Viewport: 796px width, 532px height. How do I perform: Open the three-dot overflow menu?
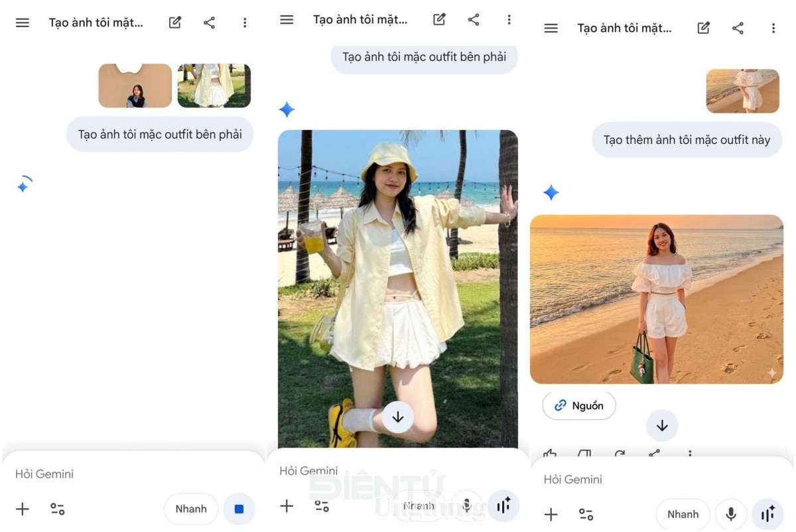pyautogui.click(x=245, y=22)
